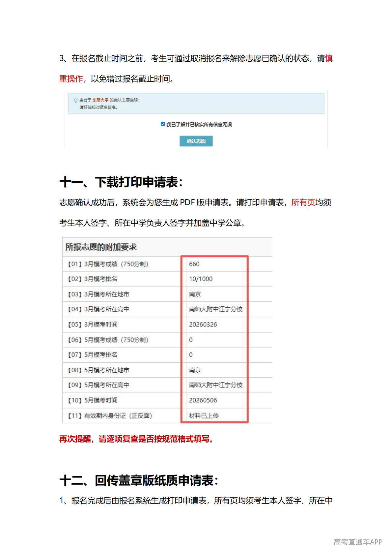Click 南师大附中江宁分校 in 3月模考所在高中 row
Screen dimensions: 392x555
216,309
